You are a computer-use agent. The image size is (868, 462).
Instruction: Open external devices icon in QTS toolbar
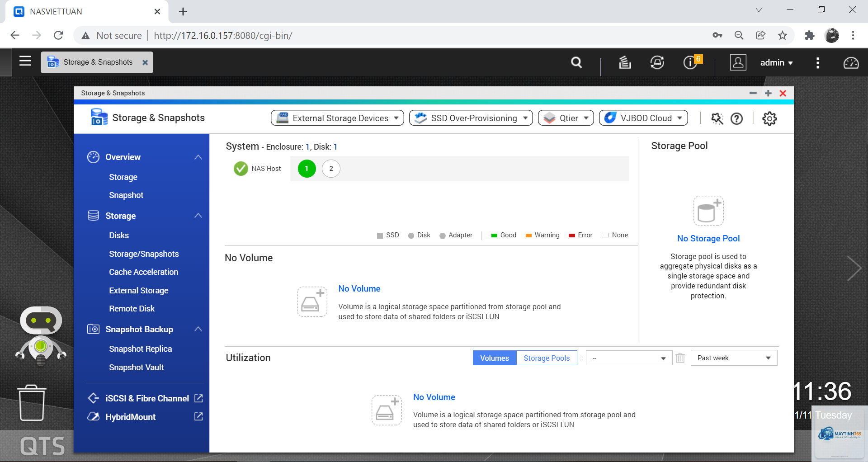click(x=657, y=62)
